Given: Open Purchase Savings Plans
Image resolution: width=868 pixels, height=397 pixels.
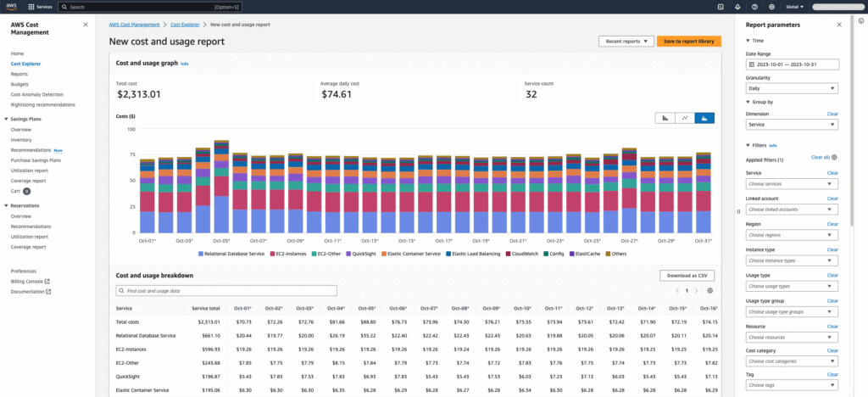Looking at the screenshot, I should coord(36,160).
